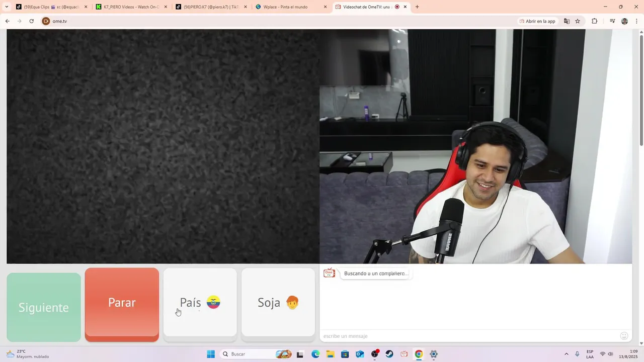Click the taskbar Buscar search box
This screenshot has height=362, width=644.
[257, 354]
